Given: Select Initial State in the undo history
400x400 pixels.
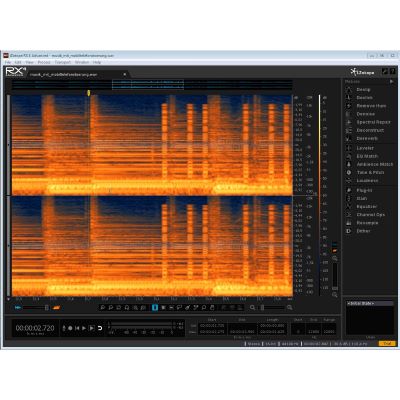Looking at the screenshot, I should pos(361,304).
